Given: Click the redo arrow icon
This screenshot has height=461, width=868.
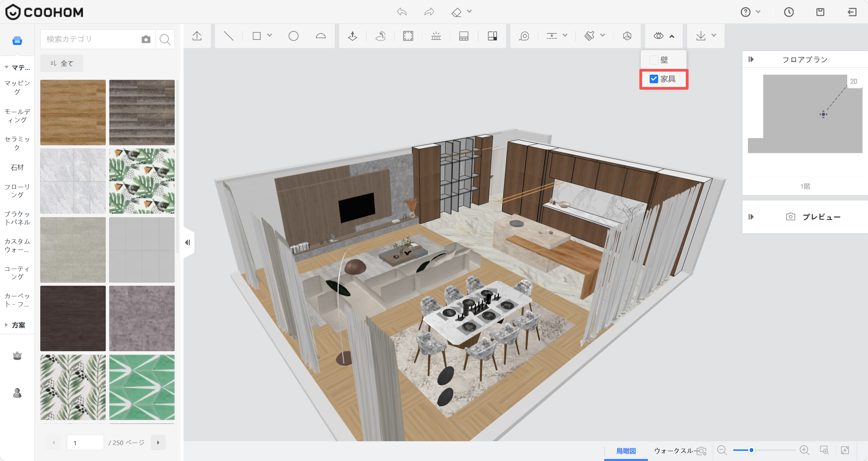Looking at the screenshot, I should (x=429, y=12).
